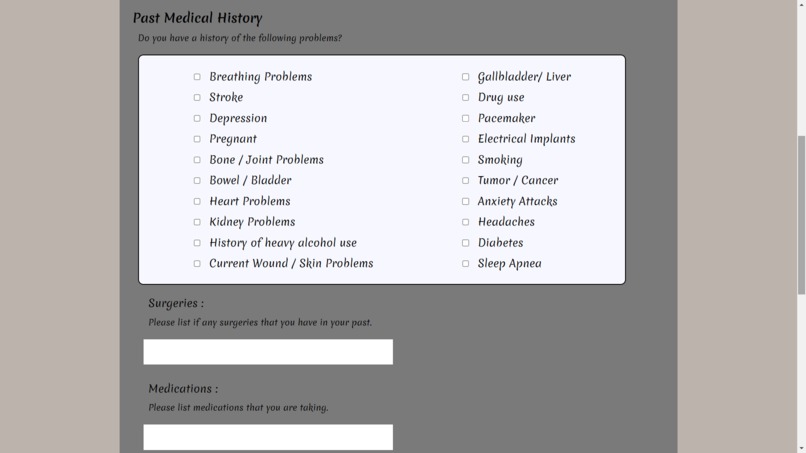
Task: Tick History of heavy alcohol use
Action: [197, 243]
